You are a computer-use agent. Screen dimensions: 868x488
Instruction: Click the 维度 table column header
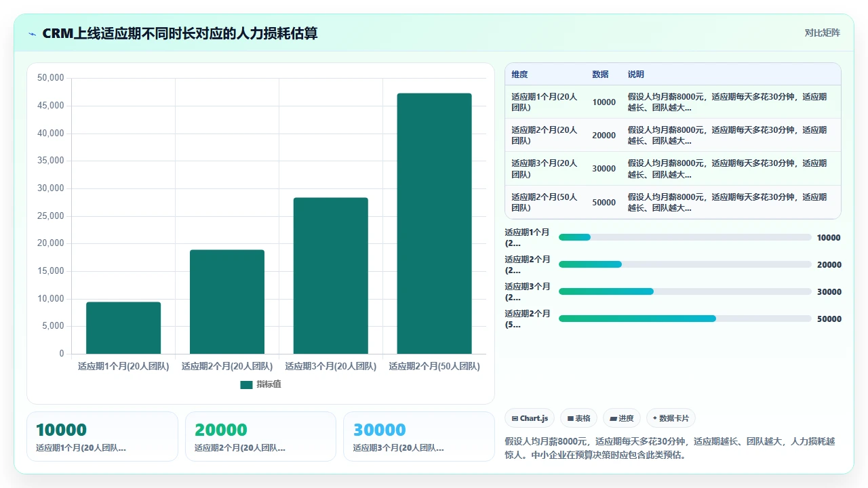519,75
